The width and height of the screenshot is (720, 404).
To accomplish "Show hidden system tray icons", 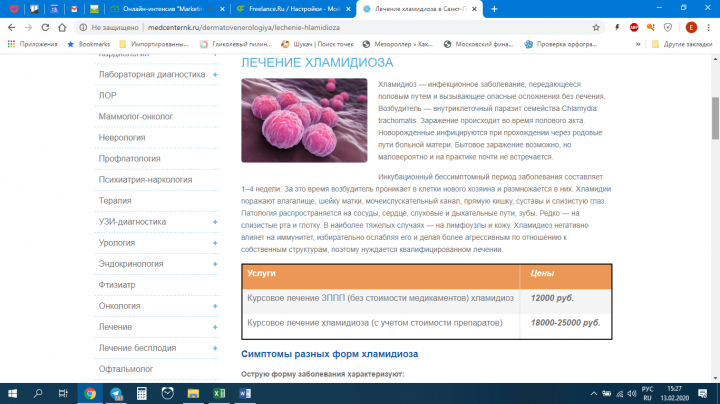I will point(593,393).
